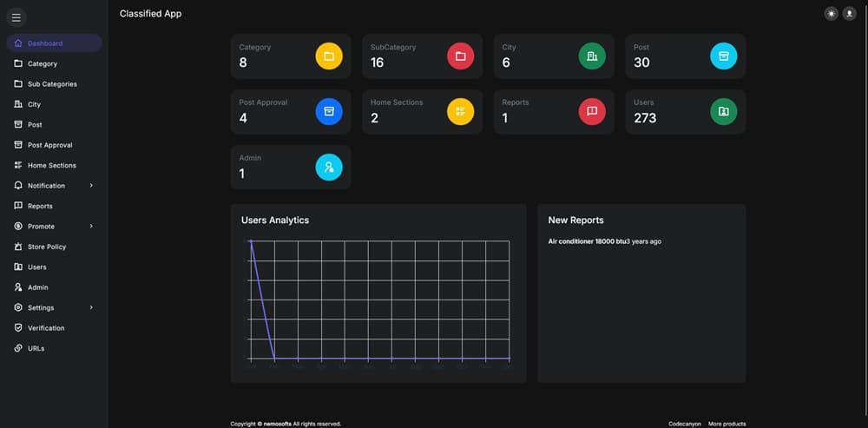The width and height of the screenshot is (868, 428).
Task: Follow the More products footer link
Action: click(727, 424)
